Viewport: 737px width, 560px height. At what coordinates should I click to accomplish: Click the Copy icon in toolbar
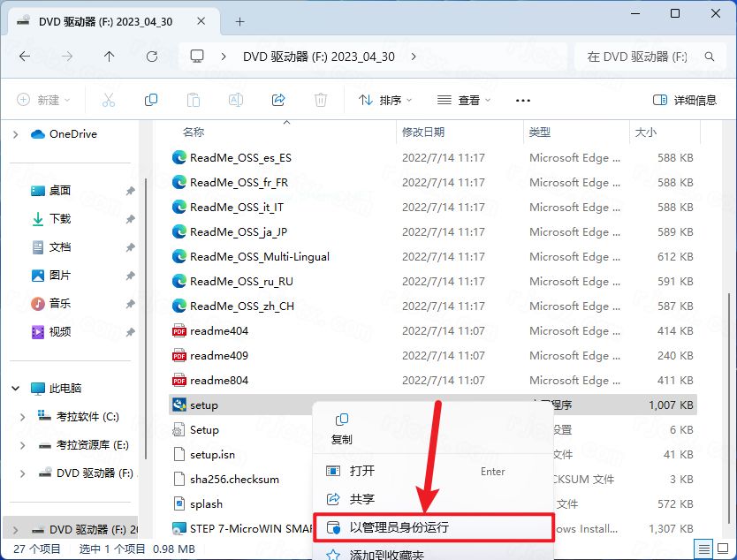(151, 100)
